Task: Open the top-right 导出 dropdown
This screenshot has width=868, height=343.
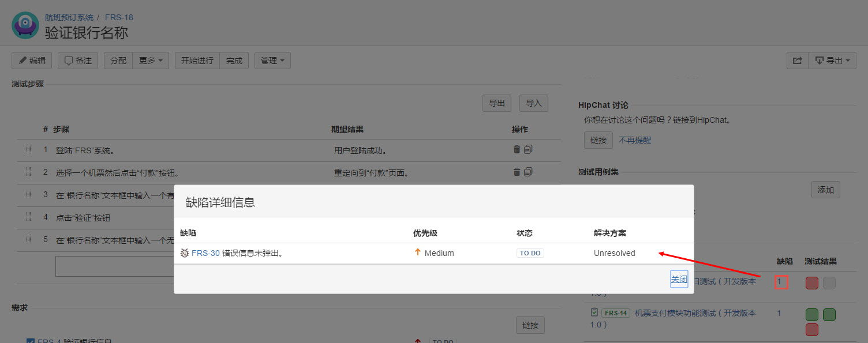Action: point(832,61)
